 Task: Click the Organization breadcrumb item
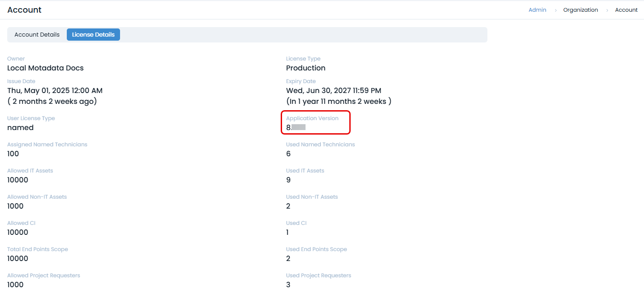click(x=580, y=10)
